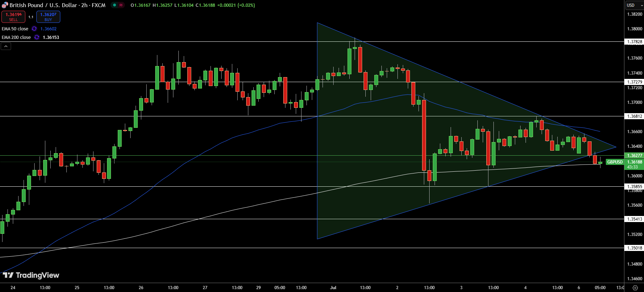
Task: Click the 1.37828 horizontal line price label
Action: point(634,42)
